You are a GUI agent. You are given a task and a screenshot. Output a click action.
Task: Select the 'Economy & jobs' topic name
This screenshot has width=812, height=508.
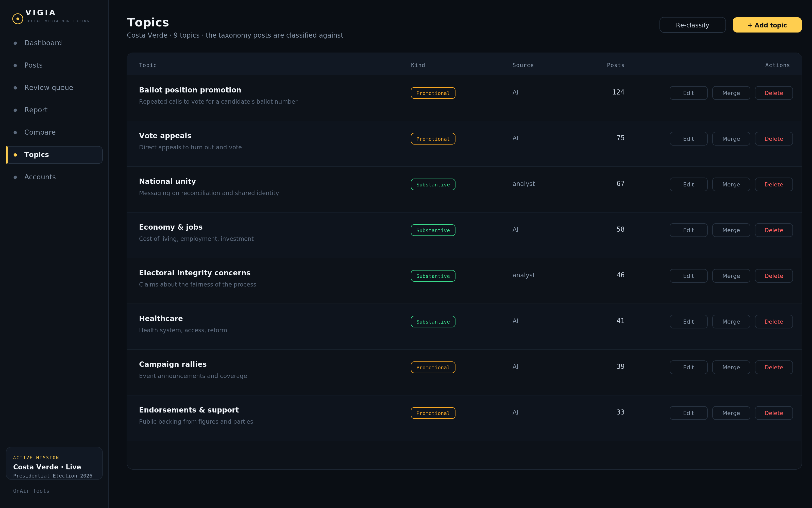(171, 227)
